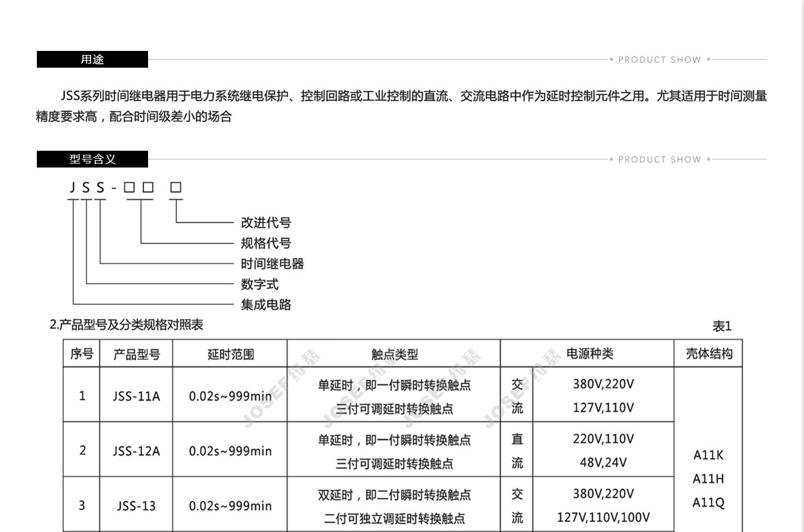Screen dimensions: 804x532
Task: Click the JSS-11A model cell
Action: tap(137, 396)
